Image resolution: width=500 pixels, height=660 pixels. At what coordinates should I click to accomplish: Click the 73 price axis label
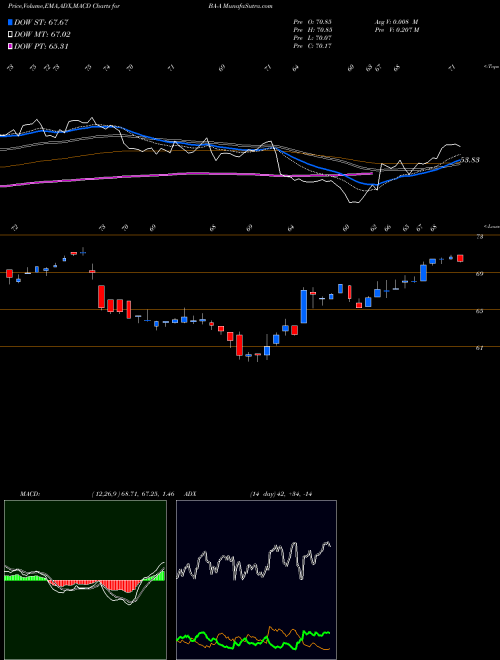(x=479, y=237)
